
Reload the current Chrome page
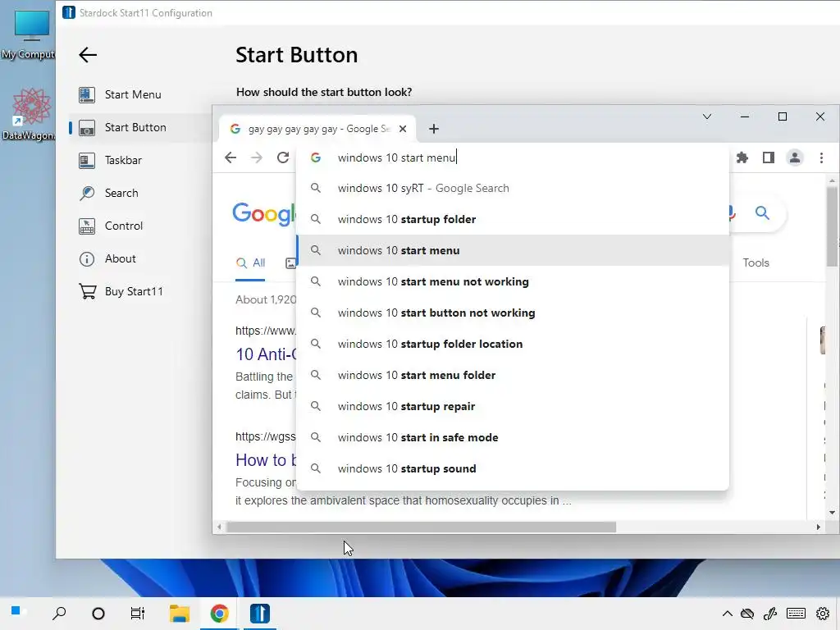pos(283,157)
